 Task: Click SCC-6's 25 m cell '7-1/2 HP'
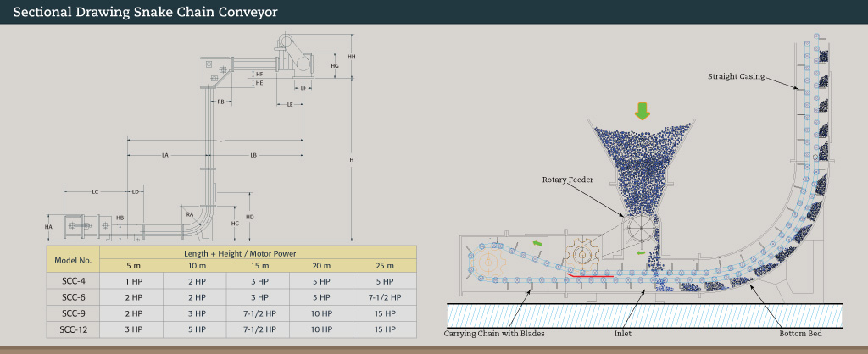[x=384, y=297]
